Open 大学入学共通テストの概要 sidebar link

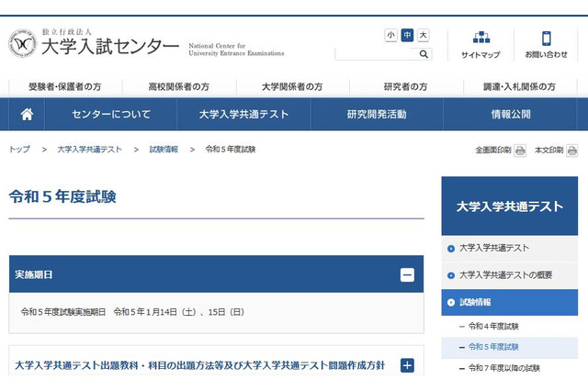point(510,275)
